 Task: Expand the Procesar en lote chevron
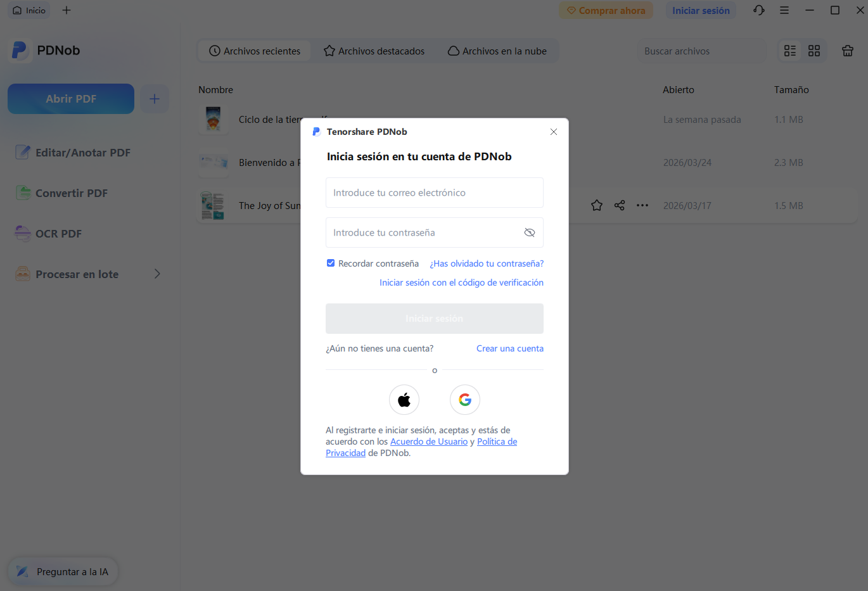[157, 274]
